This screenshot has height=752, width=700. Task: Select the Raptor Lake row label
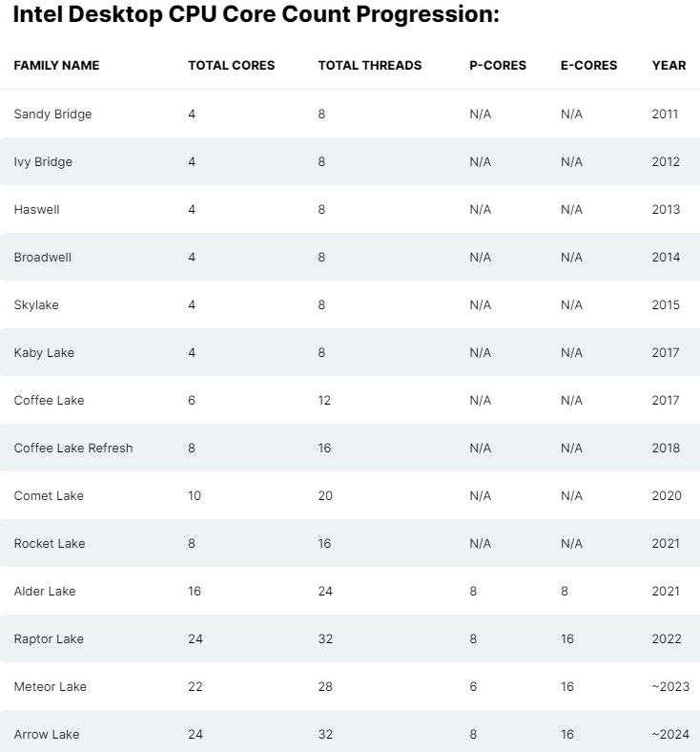tap(49, 639)
